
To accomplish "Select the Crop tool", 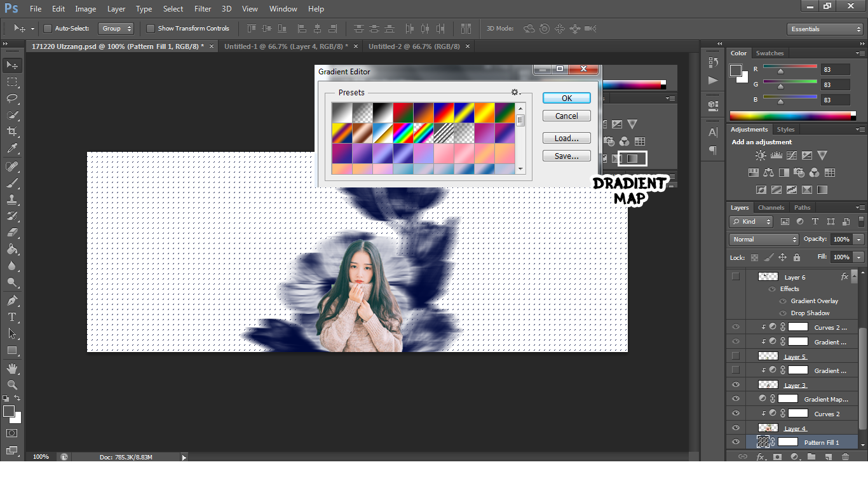I will coord(12,132).
